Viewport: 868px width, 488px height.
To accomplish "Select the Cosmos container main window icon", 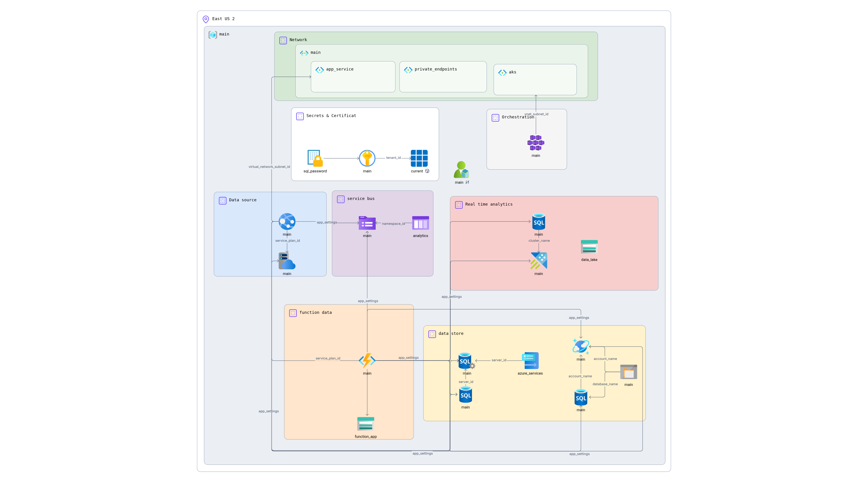I will pos(629,372).
